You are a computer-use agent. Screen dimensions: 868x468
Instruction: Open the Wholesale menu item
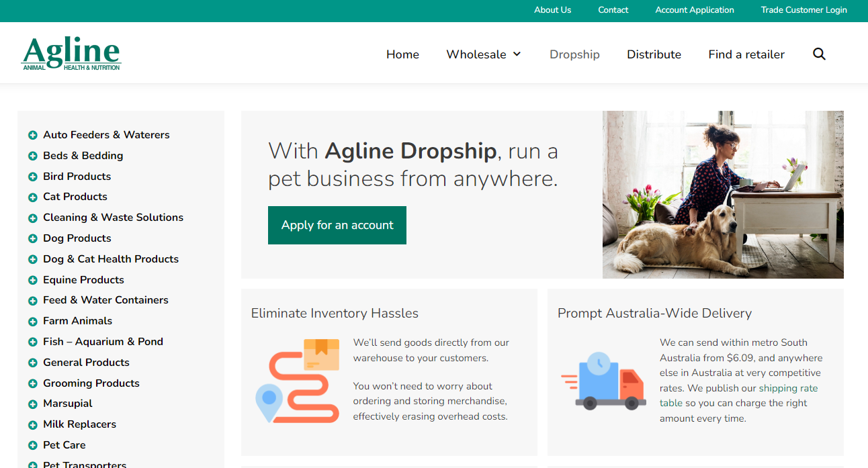(476, 54)
